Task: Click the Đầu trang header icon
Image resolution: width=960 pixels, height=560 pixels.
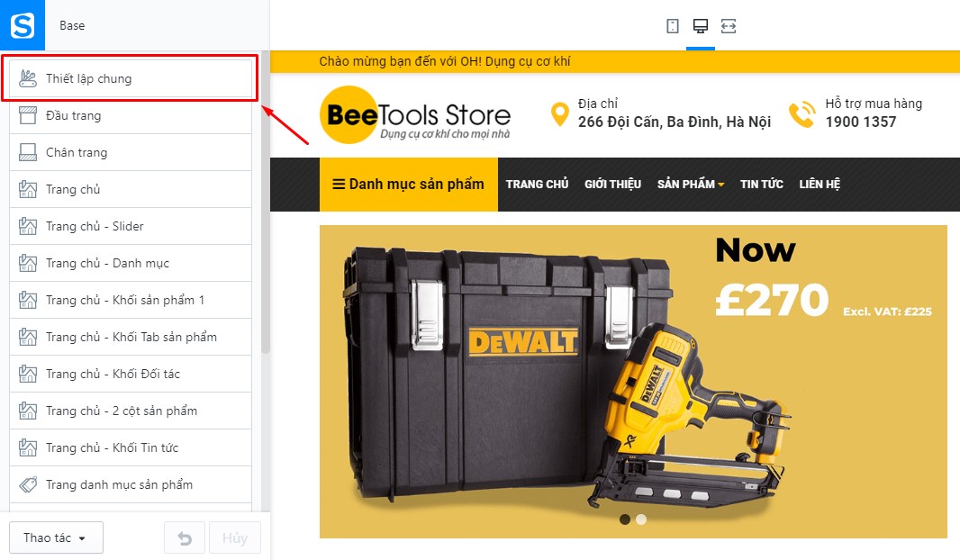Action: click(28, 115)
